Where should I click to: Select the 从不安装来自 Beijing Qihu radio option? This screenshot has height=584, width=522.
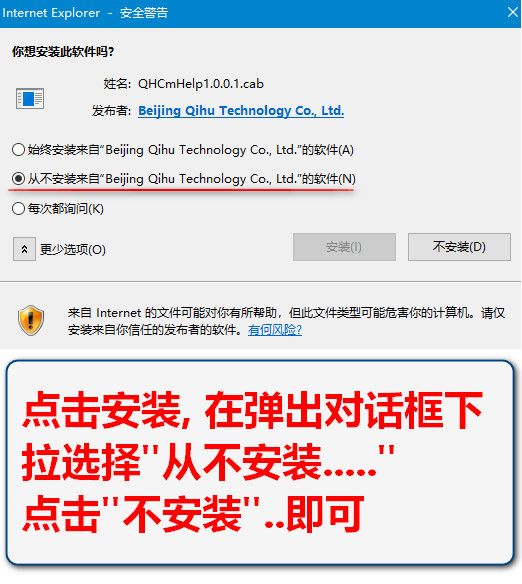click(x=18, y=179)
